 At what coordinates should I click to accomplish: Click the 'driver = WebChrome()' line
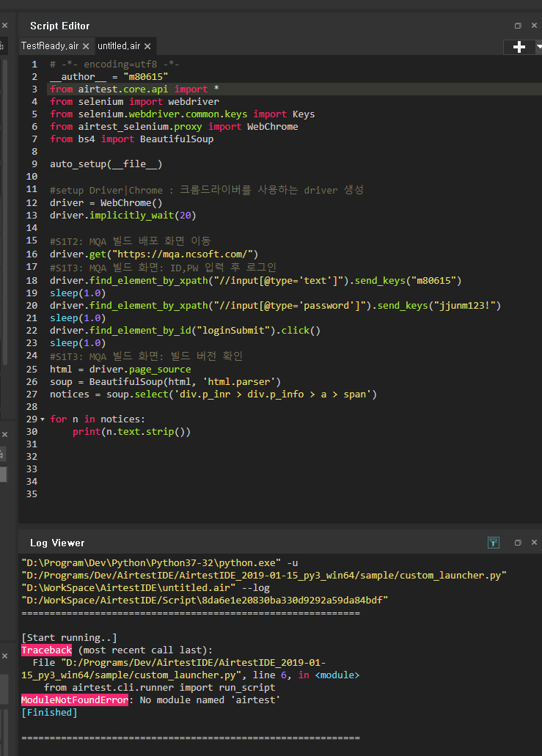pos(106,203)
